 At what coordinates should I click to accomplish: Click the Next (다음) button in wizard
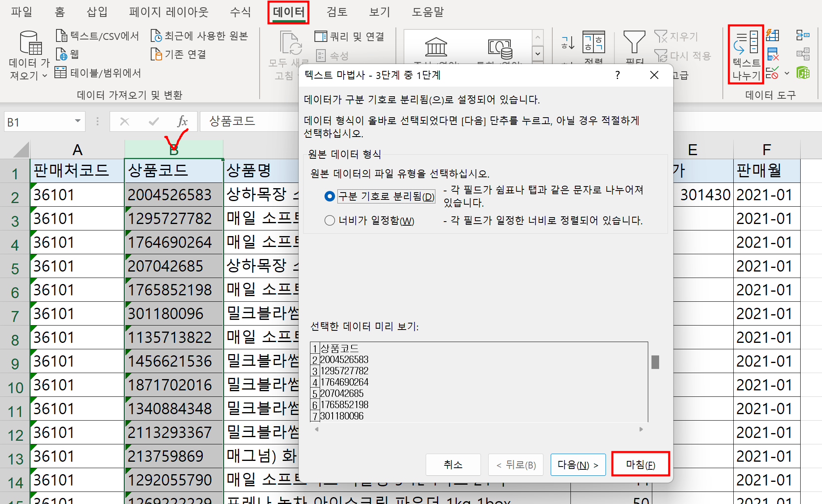coord(577,465)
